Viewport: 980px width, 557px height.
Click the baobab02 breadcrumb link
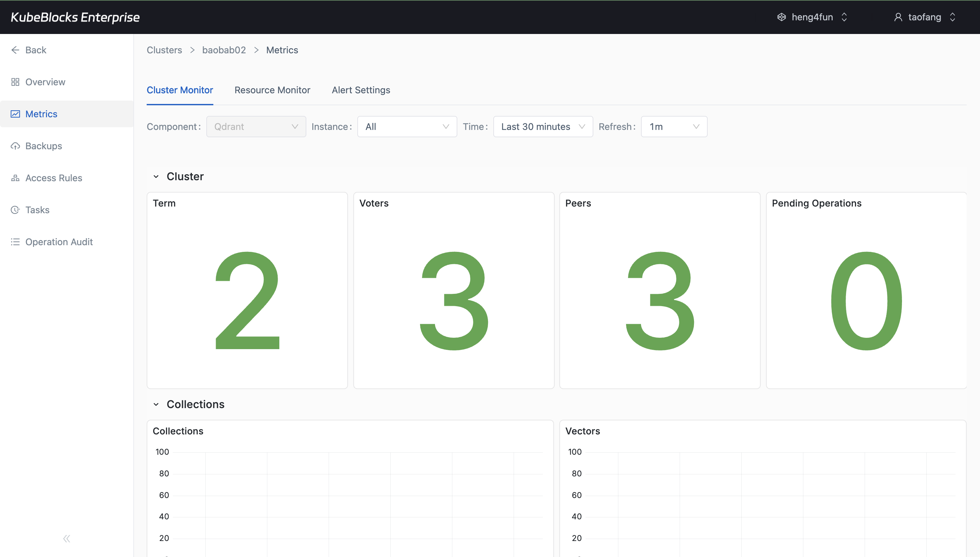coord(224,50)
